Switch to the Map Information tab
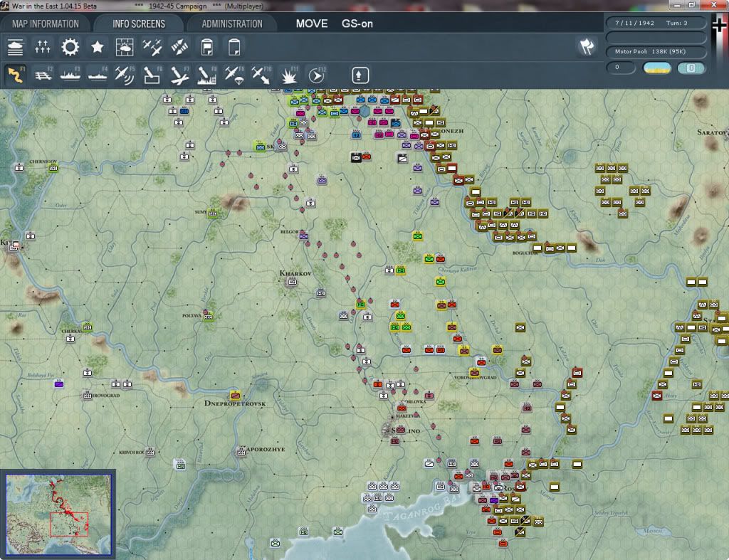Viewport: 729px width, 560px height. [x=46, y=23]
